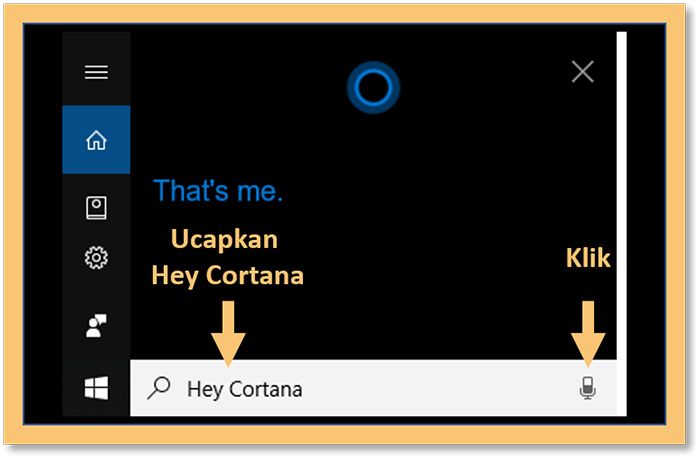Click the "That's me." response text
700x458 pixels.
coord(218,191)
